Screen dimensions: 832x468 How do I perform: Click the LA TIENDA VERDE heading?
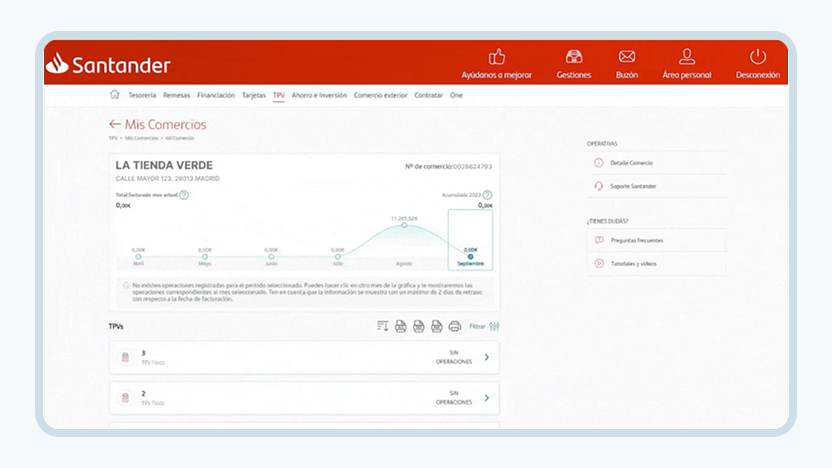click(x=164, y=165)
